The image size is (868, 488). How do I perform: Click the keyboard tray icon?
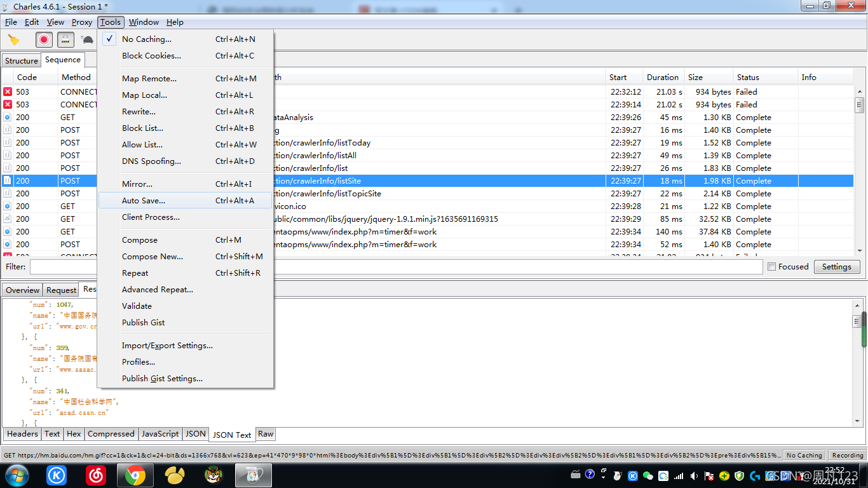coord(576,474)
